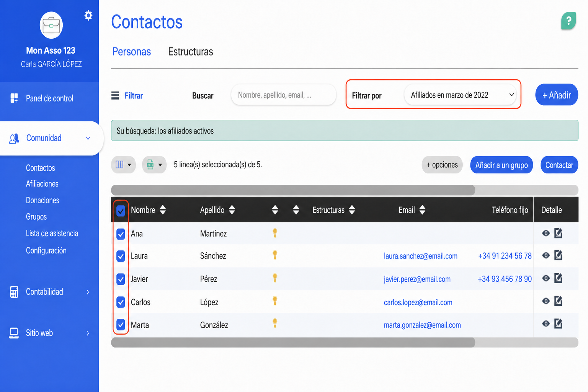Click Carlos López membership badge icon
The image size is (588, 392).
click(275, 301)
